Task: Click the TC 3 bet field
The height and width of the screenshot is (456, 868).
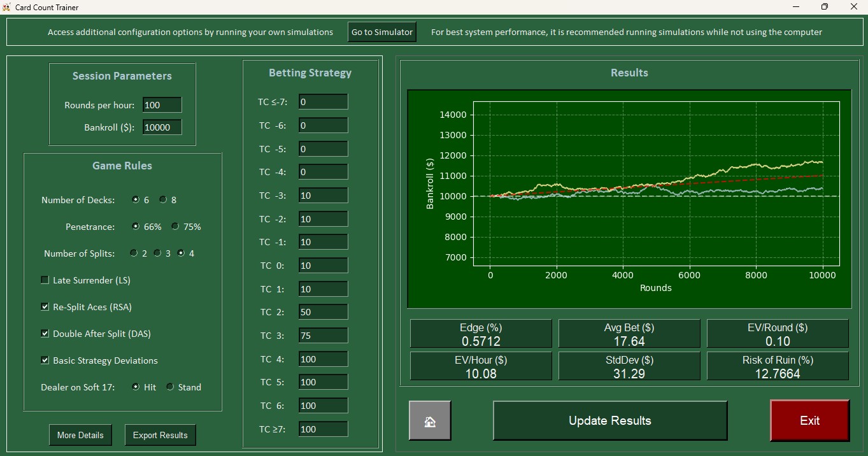Action: click(x=323, y=336)
